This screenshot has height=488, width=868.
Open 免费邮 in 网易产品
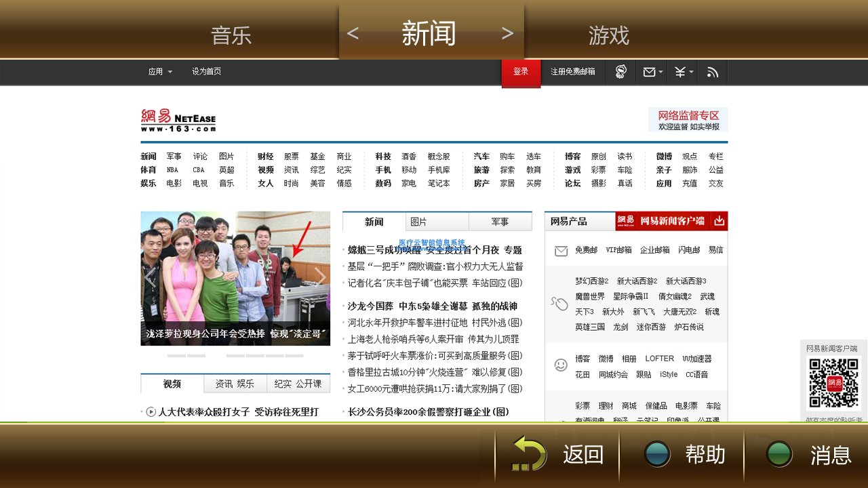pos(587,250)
